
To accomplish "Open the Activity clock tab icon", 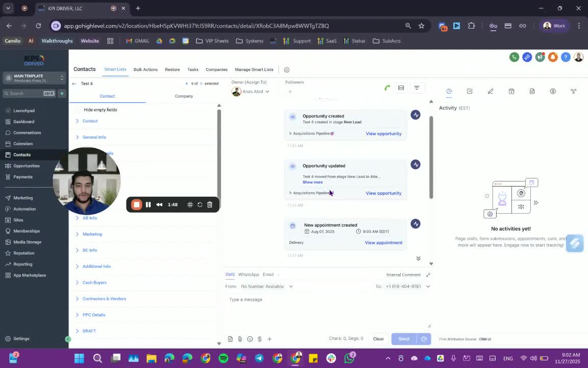I will click(449, 91).
